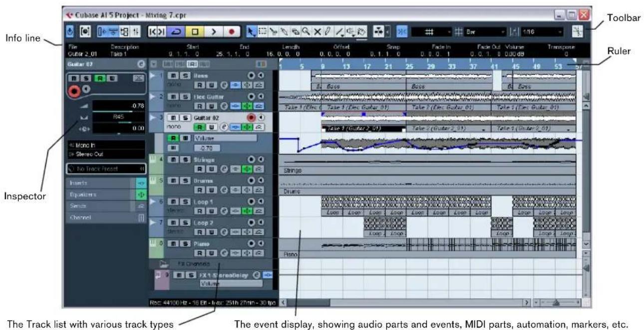The width and height of the screenshot is (644, 330).
Task: Toggle record enable on Guitar 02 track
Action: point(251,118)
